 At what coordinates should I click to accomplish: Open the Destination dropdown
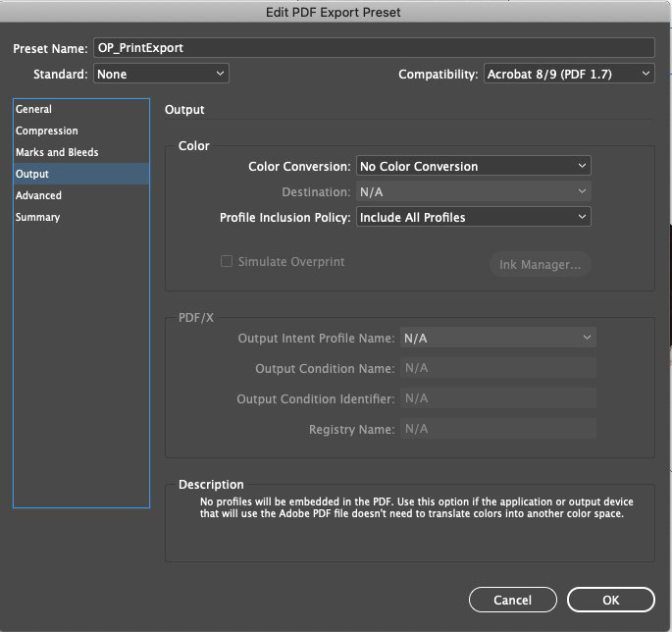click(473, 191)
